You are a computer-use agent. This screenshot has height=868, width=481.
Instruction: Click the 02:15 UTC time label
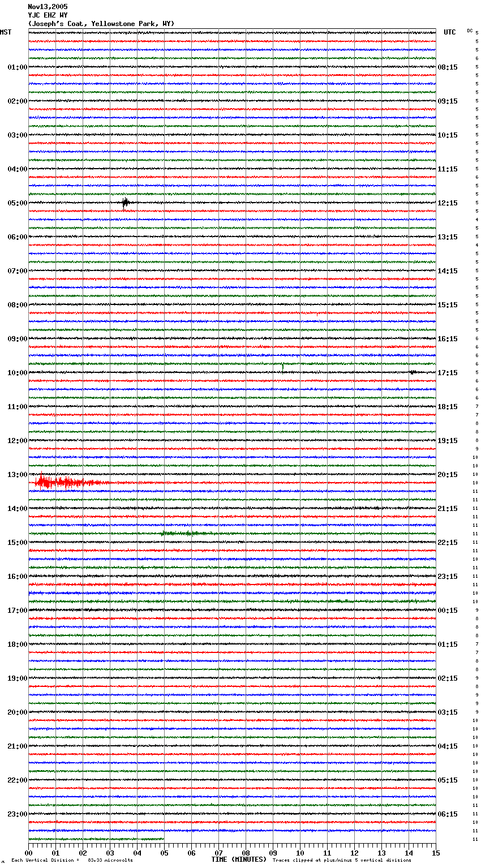448,678
